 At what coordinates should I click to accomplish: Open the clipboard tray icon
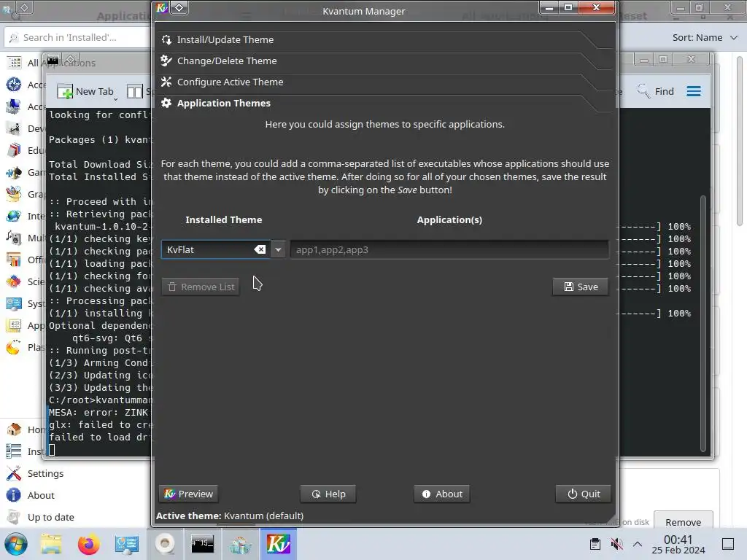[595, 544]
